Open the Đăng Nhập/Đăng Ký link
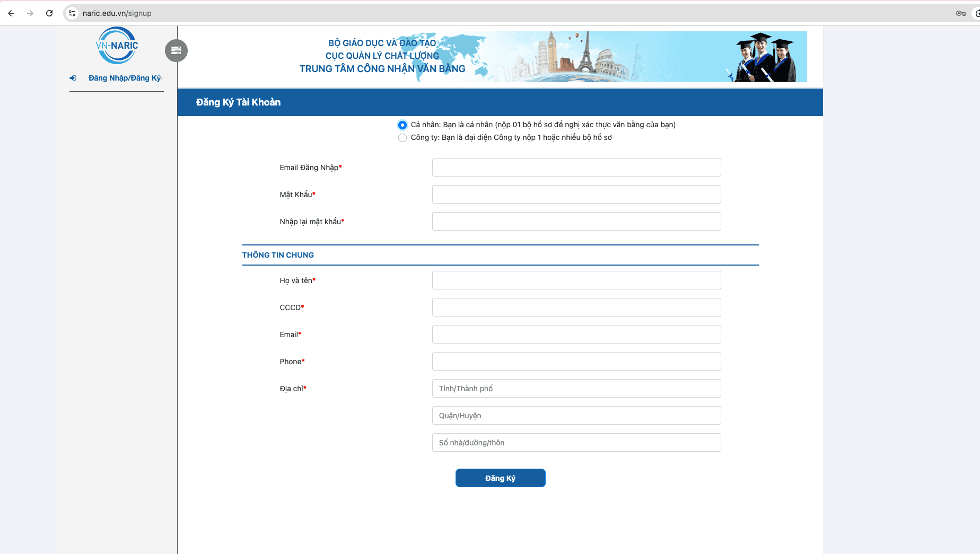 (125, 77)
